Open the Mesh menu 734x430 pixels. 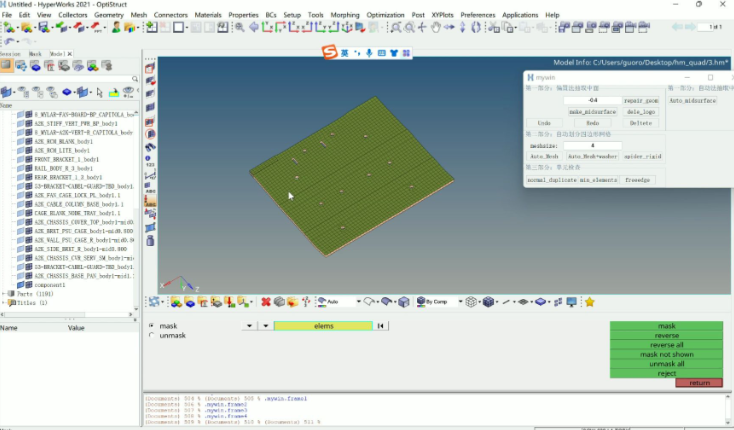138,16
